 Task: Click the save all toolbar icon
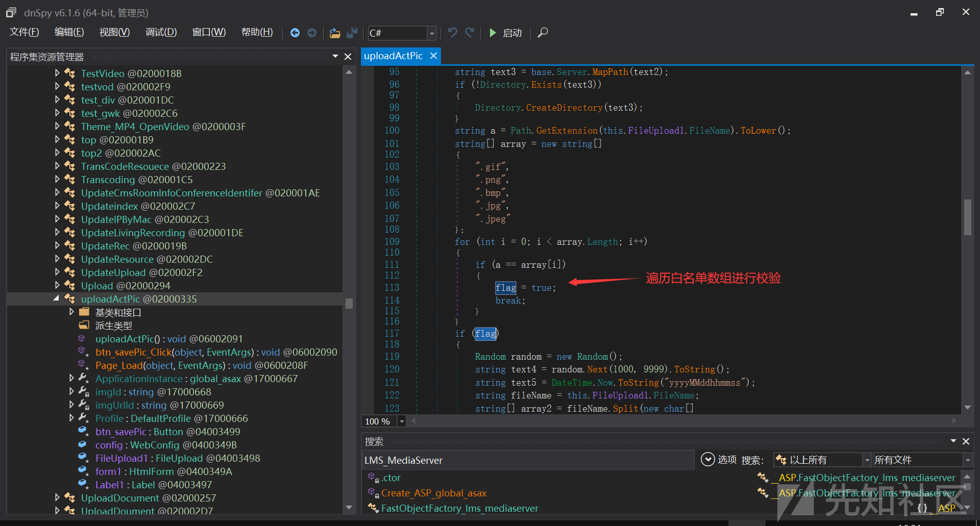352,33
